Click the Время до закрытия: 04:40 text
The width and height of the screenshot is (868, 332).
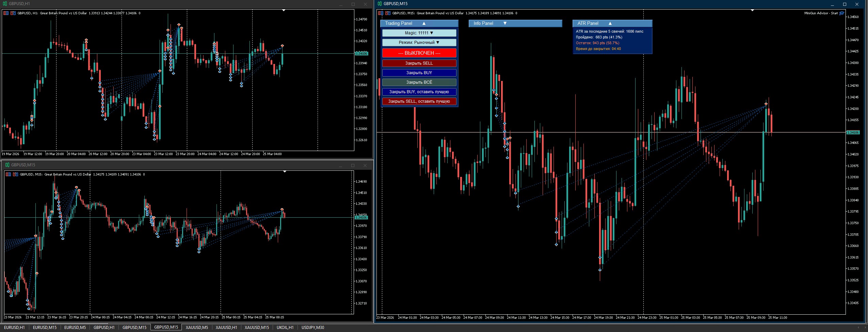click(598, 49)
